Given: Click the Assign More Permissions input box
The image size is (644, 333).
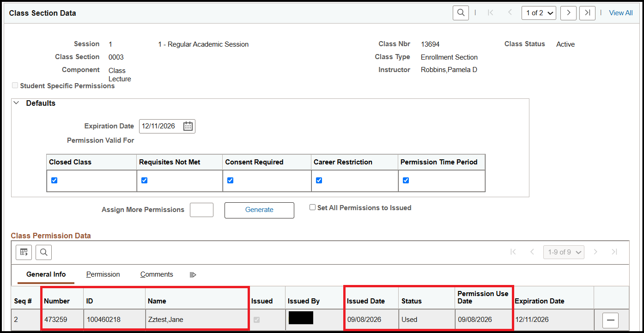Looking at the screenshot, I should [x=202, y=210].
